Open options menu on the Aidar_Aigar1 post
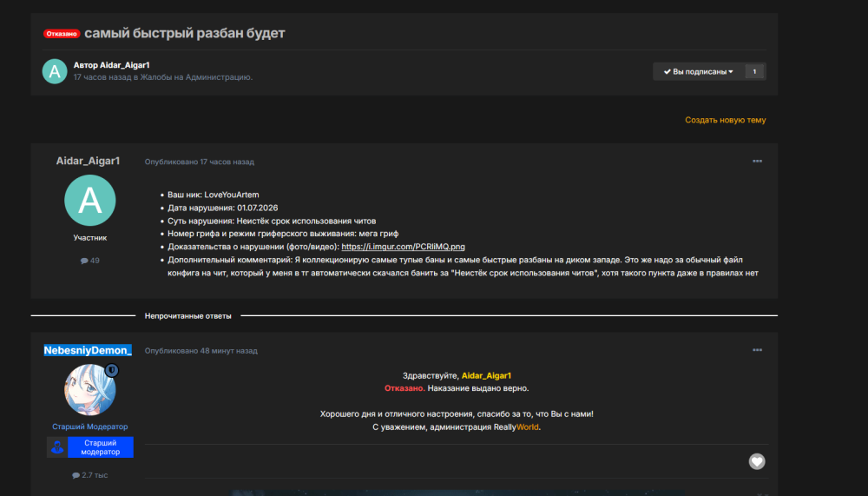The width and height of the screenshot is (868, 496). click(x=757, y=162)
